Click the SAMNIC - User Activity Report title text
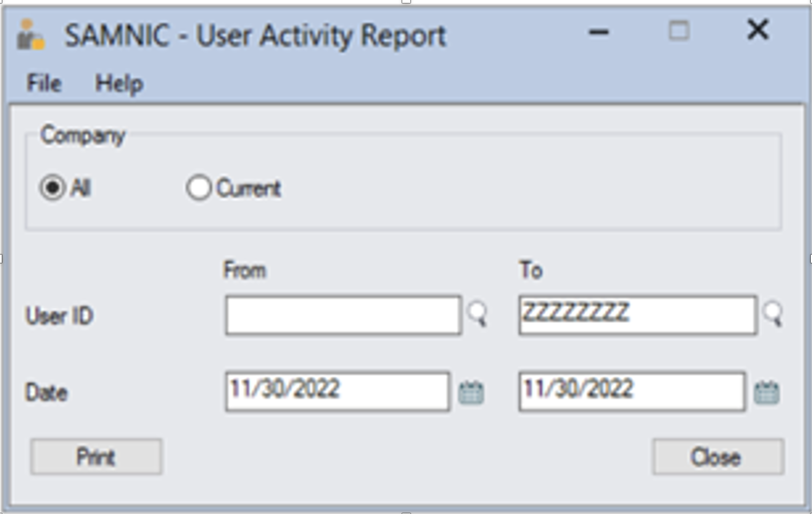This screenshot has height=514, width=812. tap(253, 34)
